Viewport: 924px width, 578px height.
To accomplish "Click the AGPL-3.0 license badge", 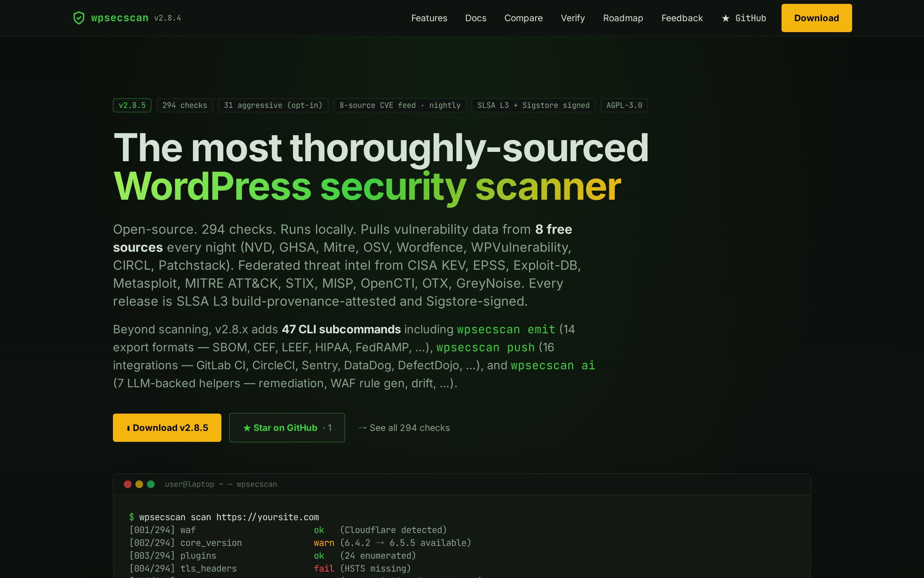I will (624, 105).
